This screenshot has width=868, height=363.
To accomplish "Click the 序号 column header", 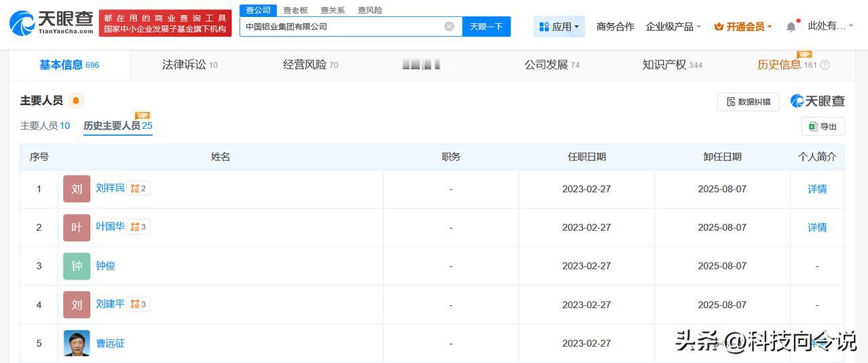I will point(39,157).
